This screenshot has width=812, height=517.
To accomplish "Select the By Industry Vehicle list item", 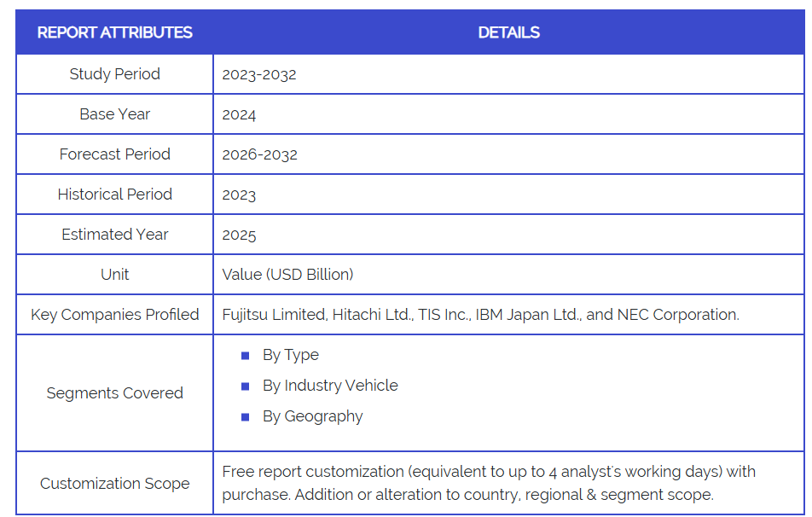I will coord(330,386).
